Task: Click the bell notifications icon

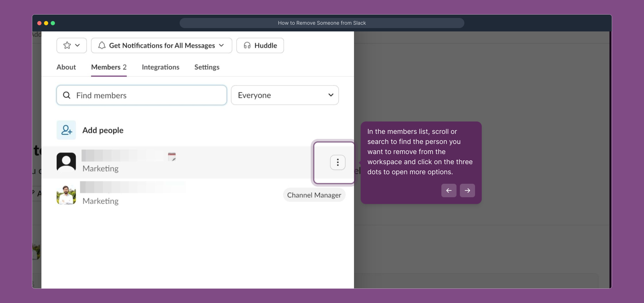Action: point(101,45)
